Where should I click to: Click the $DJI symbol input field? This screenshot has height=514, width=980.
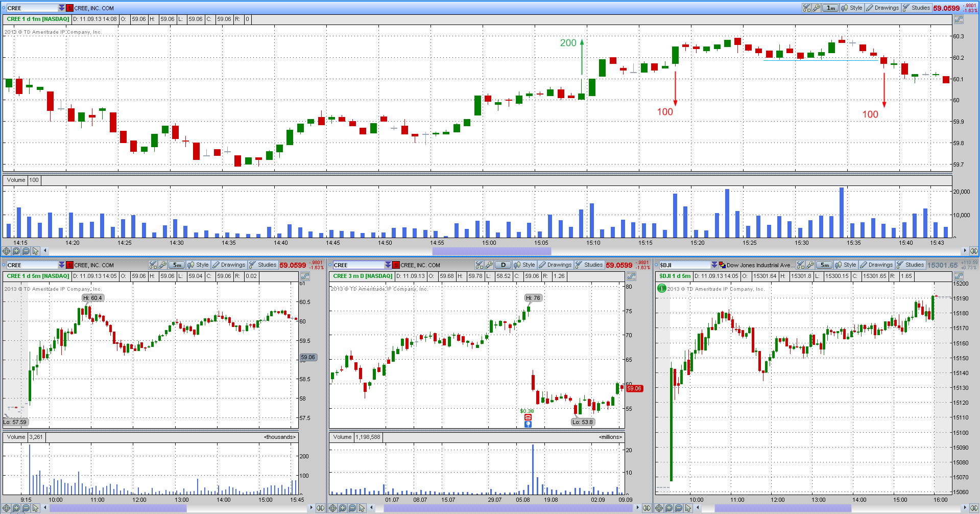click(684, 265)
